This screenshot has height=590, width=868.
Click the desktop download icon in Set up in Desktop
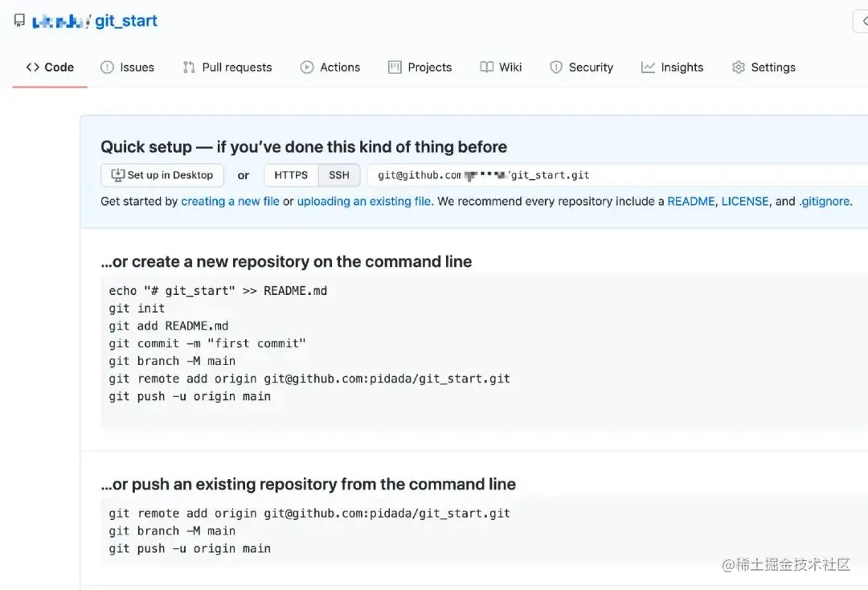point(117,175)
